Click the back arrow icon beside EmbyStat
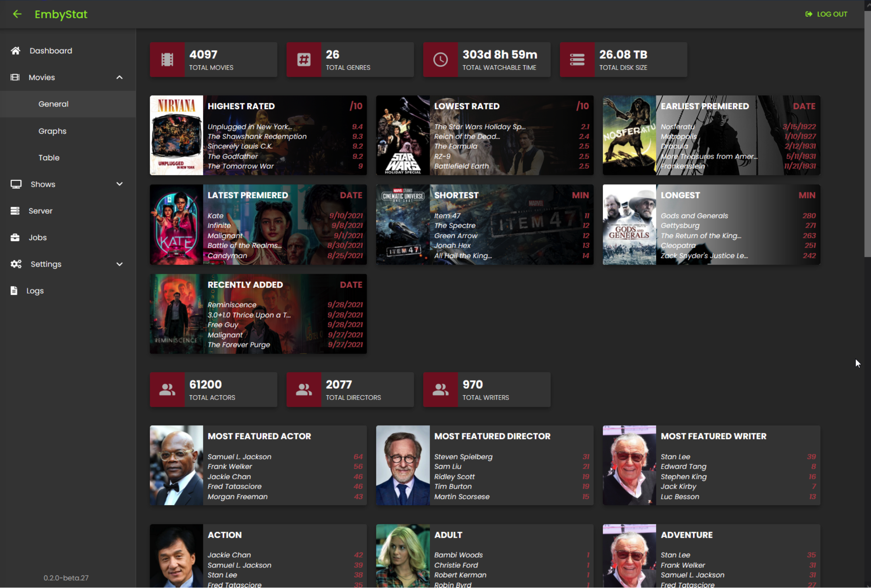The image size is (871, 588). tap(17, 14)
